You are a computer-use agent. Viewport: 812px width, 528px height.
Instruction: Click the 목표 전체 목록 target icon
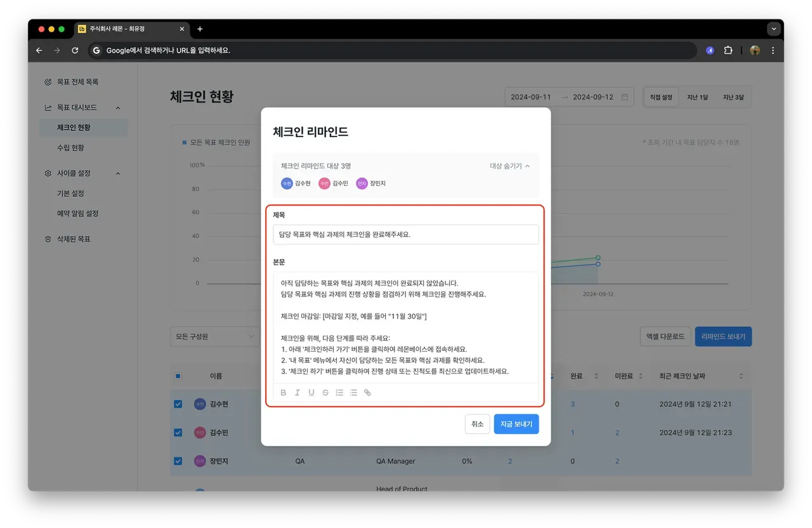tap(48, 82)
